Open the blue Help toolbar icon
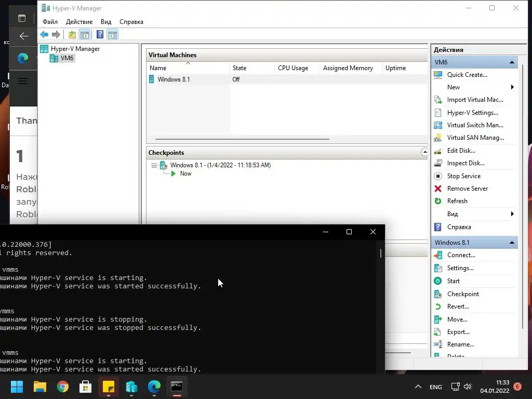 tap(100, 34)
